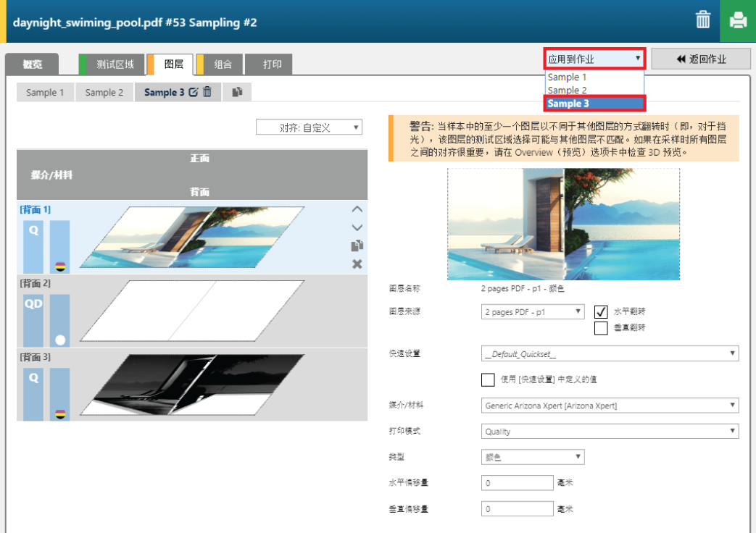The width and height of the screenshot is (756, 533).
Task: Expand the 打印模式 Quality dropdown
Action: (x=610, y=432)
